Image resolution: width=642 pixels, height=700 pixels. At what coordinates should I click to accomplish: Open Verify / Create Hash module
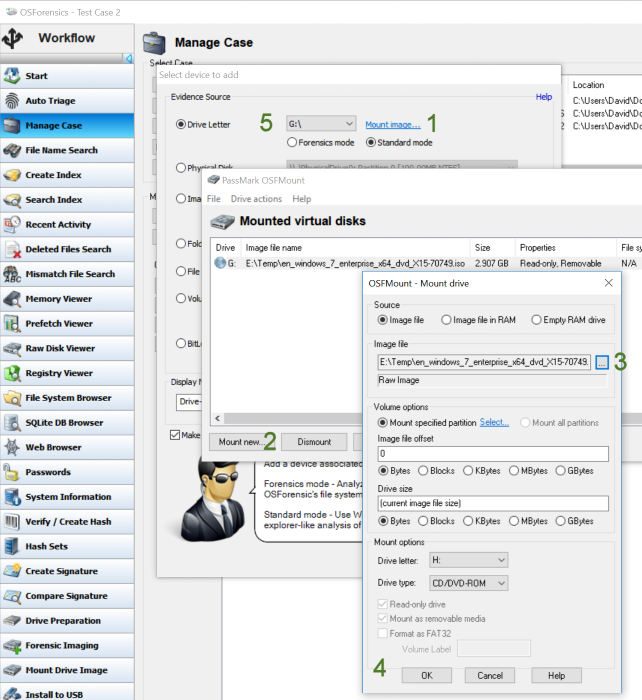click(67, 522)
